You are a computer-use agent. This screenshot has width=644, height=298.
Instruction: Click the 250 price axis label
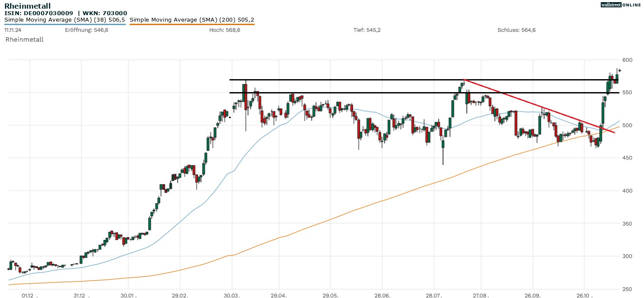pos(626,289)
